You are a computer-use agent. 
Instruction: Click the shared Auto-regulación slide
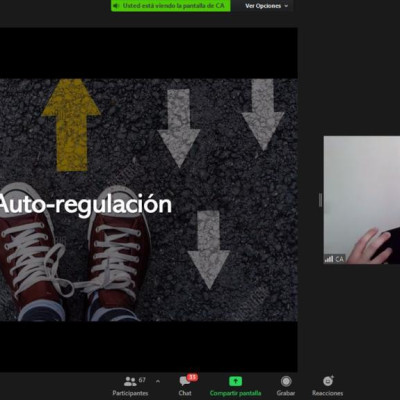point(149,200)
